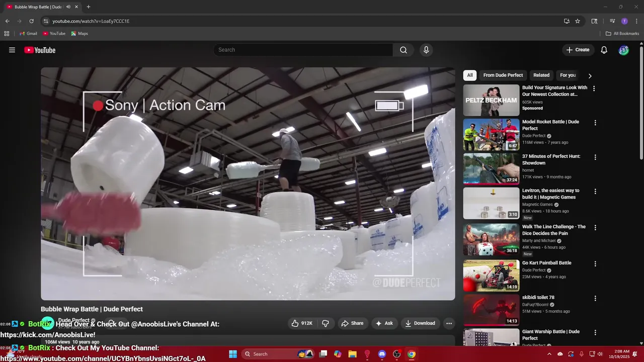Image resolution: width=644 pixels, height=362 pixels.
Task: Open a new Chrome tab
Action: 89,7
